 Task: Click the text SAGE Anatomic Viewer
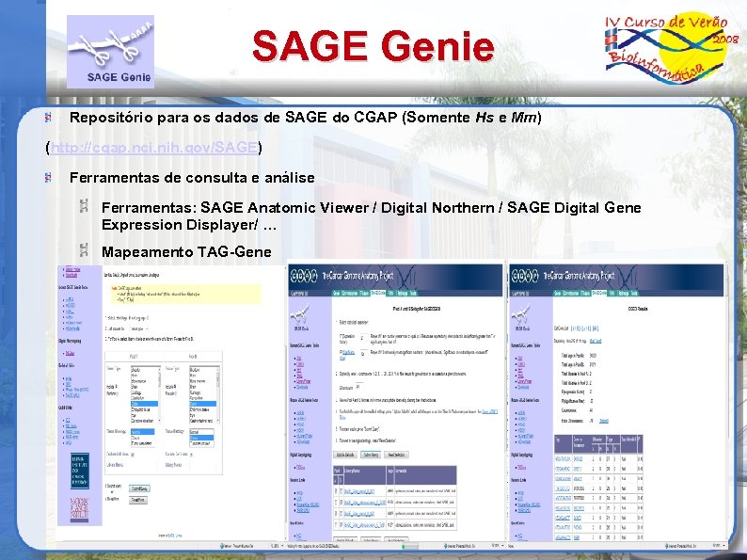click(x=284, y=207)
